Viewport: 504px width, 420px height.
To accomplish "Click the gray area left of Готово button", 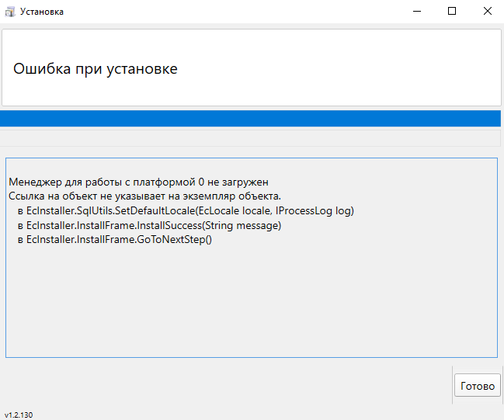I will tap(225, 384).
